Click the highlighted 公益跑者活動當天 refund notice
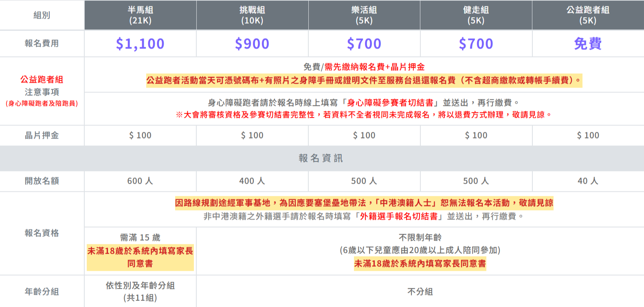The image size is (644, 307). tap(364, 80)
